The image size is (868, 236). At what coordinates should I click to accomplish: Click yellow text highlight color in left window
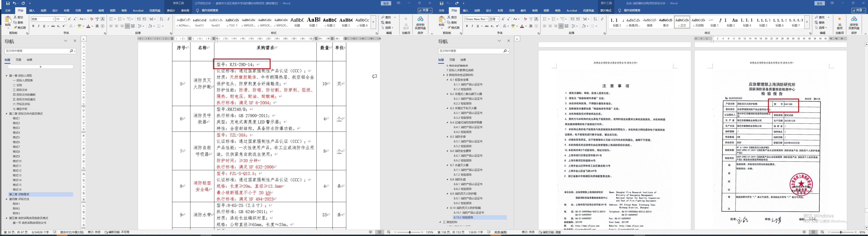tap(80, 26)
